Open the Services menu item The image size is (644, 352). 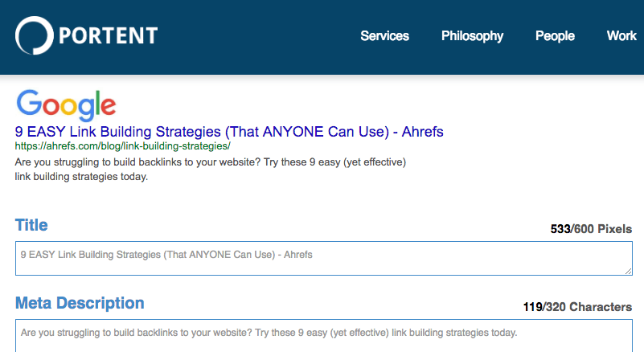point(384,36)
